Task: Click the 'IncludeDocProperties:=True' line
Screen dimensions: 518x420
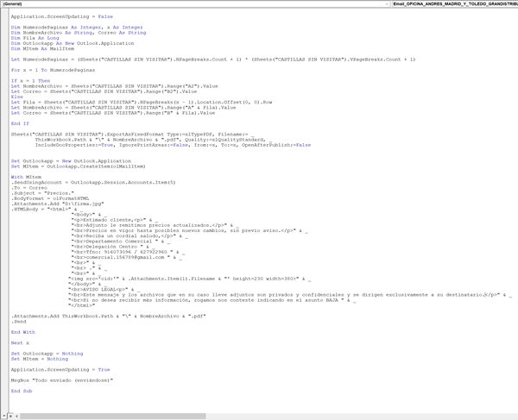Action: click(x=173, y=145)
